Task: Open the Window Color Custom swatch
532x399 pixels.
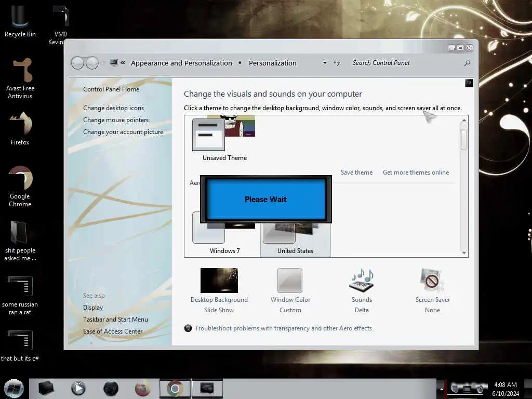Action: [x=290, y=280]
